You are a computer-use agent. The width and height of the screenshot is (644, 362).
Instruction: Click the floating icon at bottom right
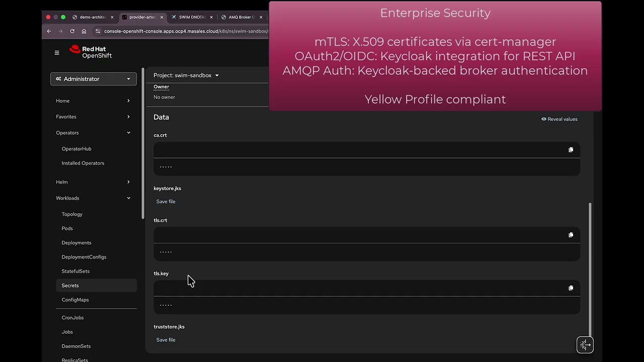click(x=585, y=345)
